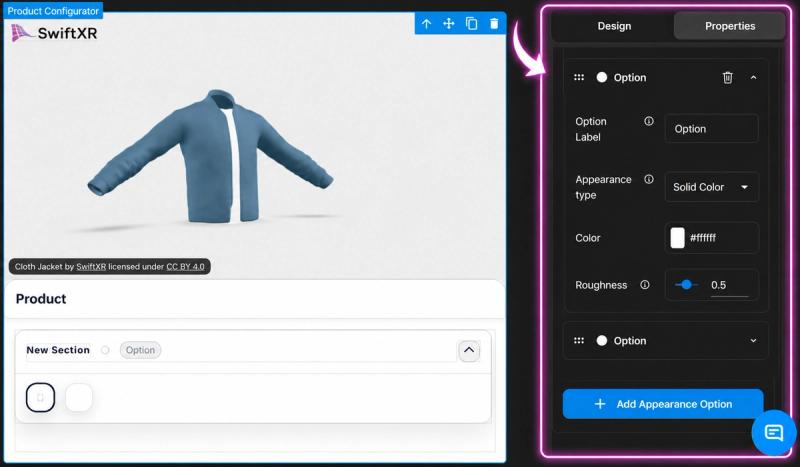Click the Option chip in New Section
The height and width of the screenshot is (467, 800).
point(140,350)
